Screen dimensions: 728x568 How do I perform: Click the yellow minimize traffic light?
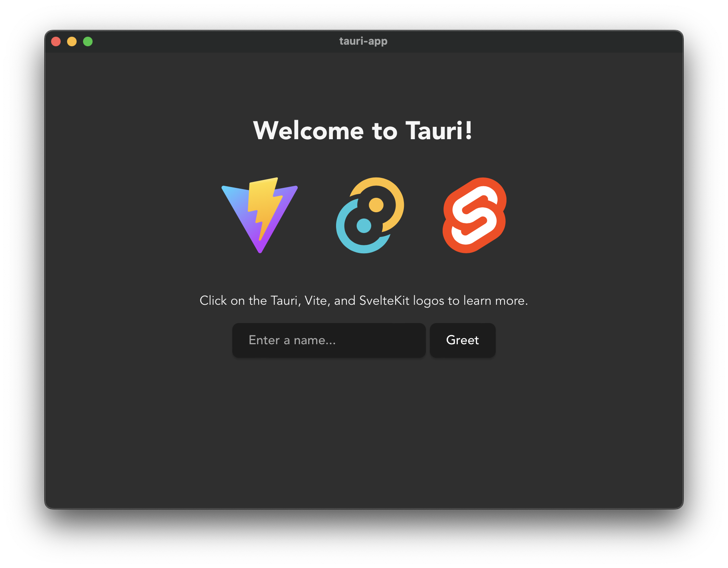point(72,41)
